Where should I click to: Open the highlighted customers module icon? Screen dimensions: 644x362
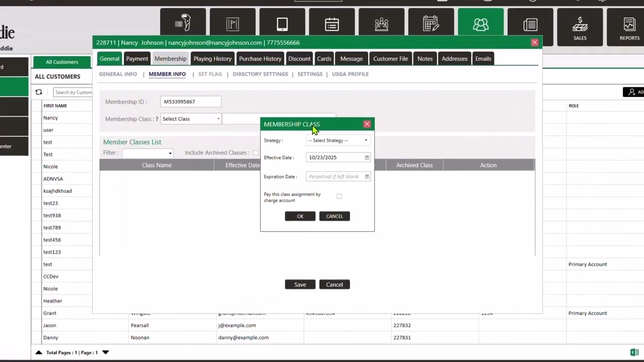480,27
